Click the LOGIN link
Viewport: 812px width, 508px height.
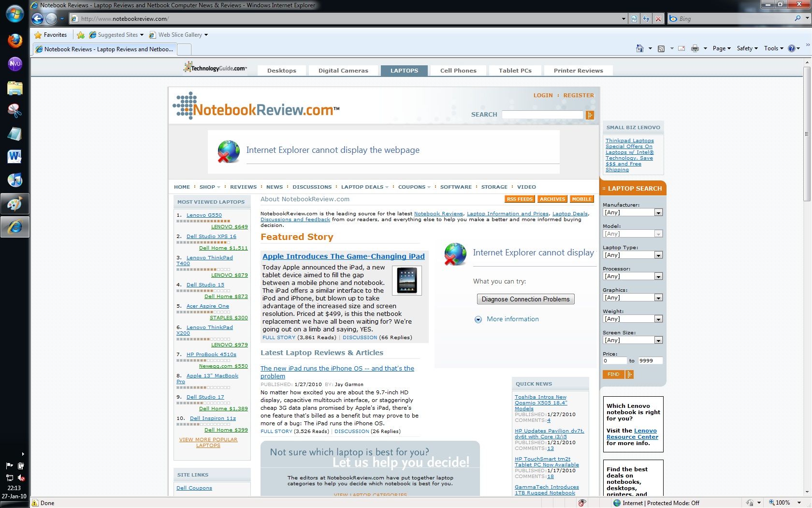tap(543, 95)
